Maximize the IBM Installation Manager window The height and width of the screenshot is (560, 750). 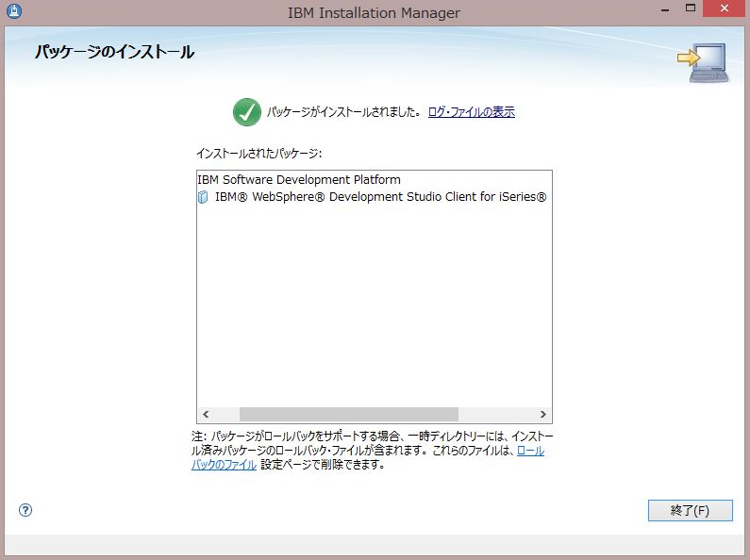click(691, 8)
